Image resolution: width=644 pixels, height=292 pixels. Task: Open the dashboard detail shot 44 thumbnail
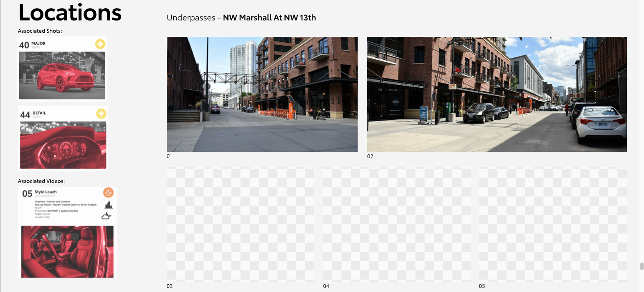coord(63,145)
